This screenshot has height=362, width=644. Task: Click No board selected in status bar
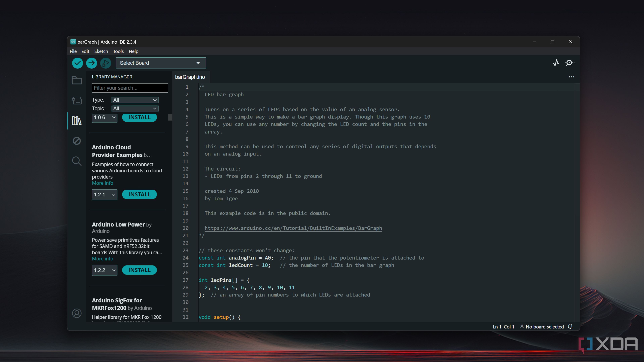tap(542, 327)
